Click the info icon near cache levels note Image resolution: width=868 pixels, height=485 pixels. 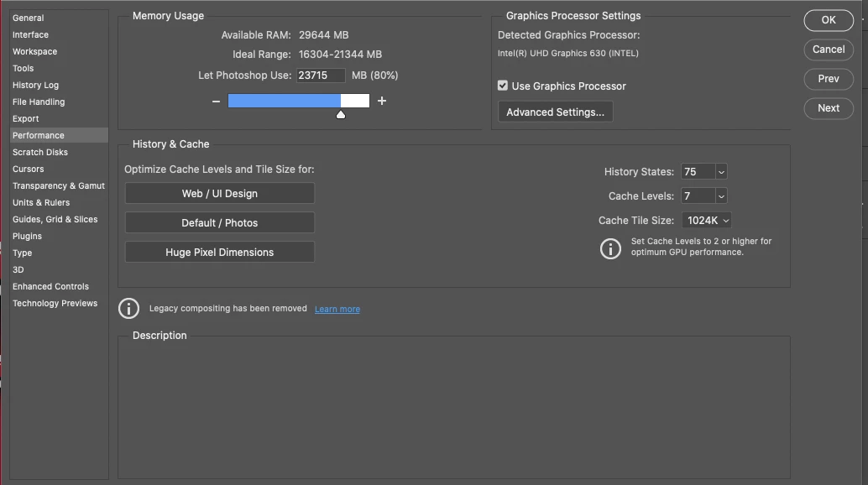[610, 248]
